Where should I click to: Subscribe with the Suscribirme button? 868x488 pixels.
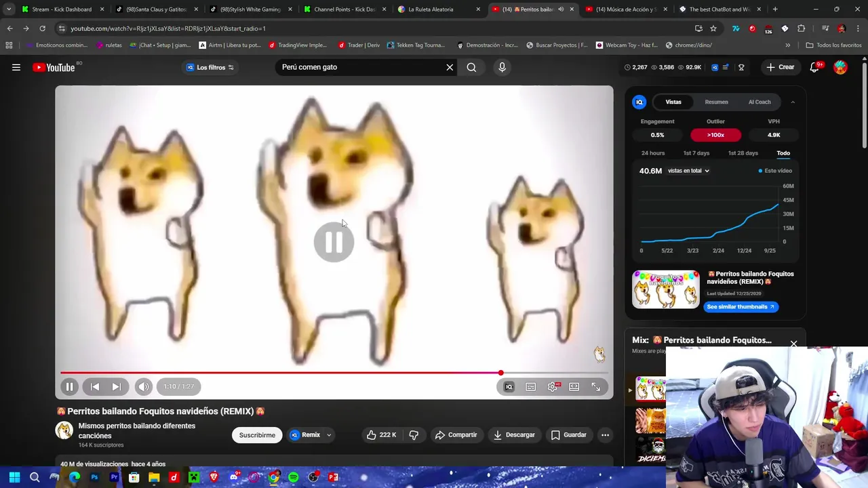257,434
